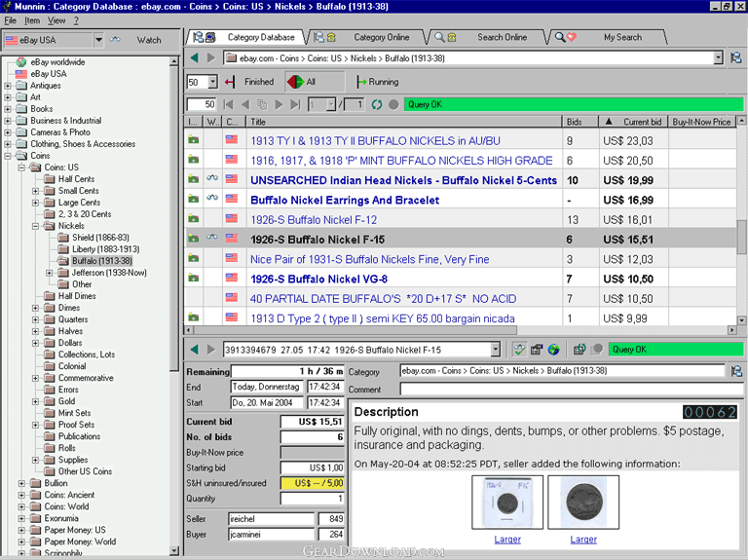Expand the Bullion category node
Viewport: 748px width, 560px height.
[x=21, y=483]
